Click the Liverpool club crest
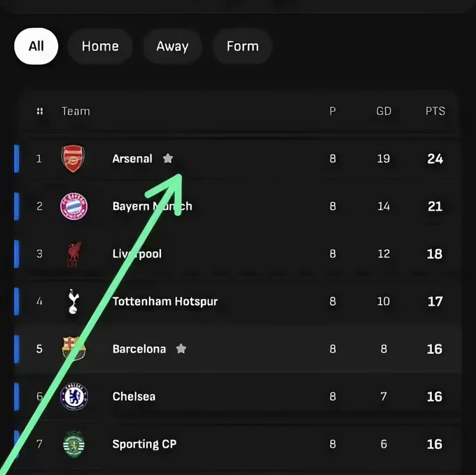Image resolution: width=476 pixels, height=475 pixels. pos(73,254)
